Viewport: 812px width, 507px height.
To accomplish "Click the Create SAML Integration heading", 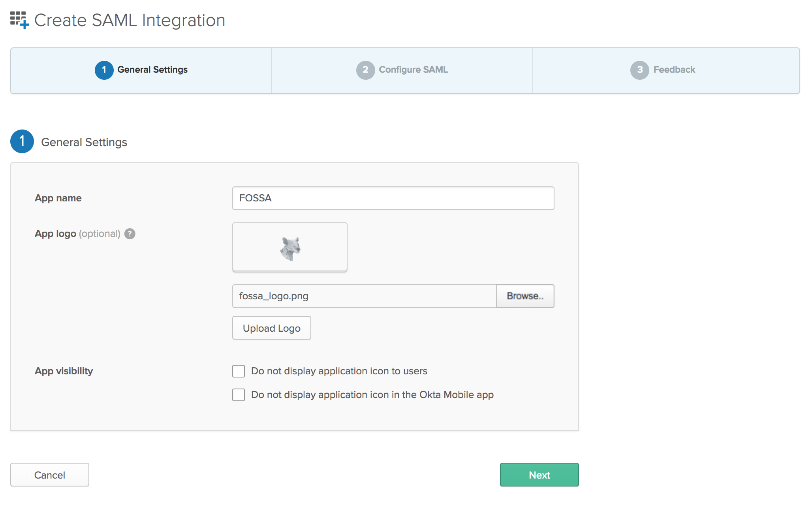I will pos(130,21).
